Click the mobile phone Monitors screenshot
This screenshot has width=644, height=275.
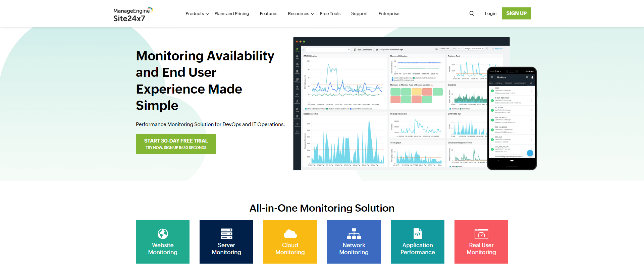coord(512,118)
